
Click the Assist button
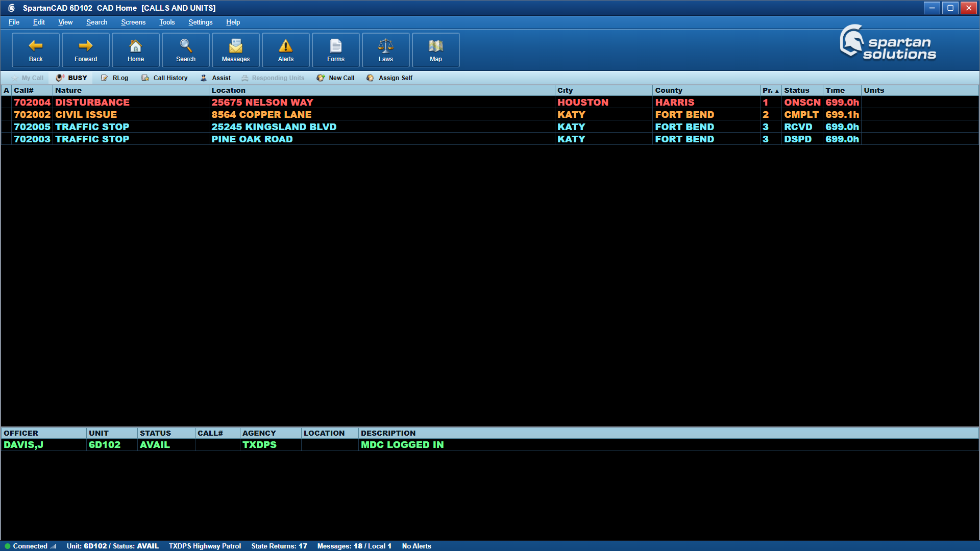[215, 78]
